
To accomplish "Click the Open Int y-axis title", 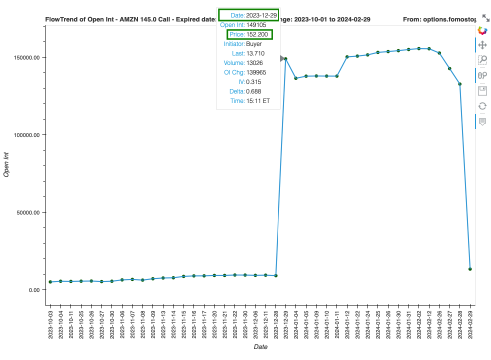I will [6, 165].
